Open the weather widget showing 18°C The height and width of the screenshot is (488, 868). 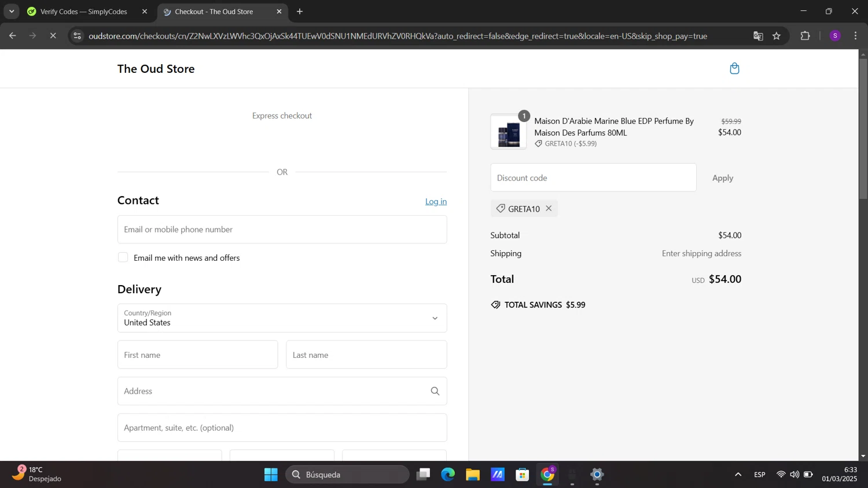[x=38, y=474]
